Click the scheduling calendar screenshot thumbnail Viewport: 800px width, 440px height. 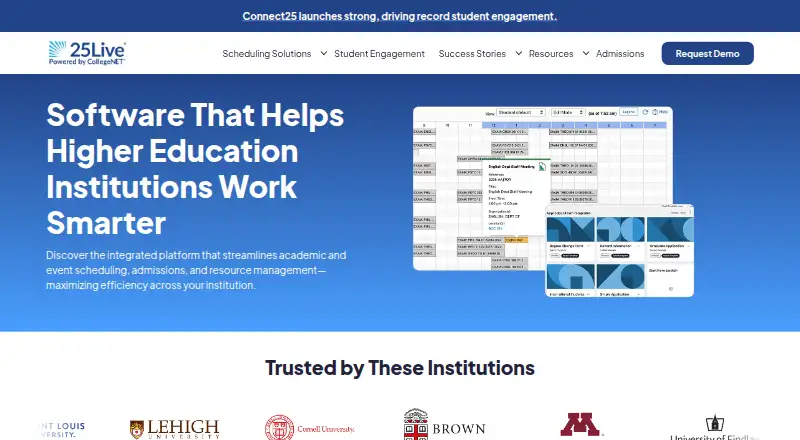coord(543,188)
